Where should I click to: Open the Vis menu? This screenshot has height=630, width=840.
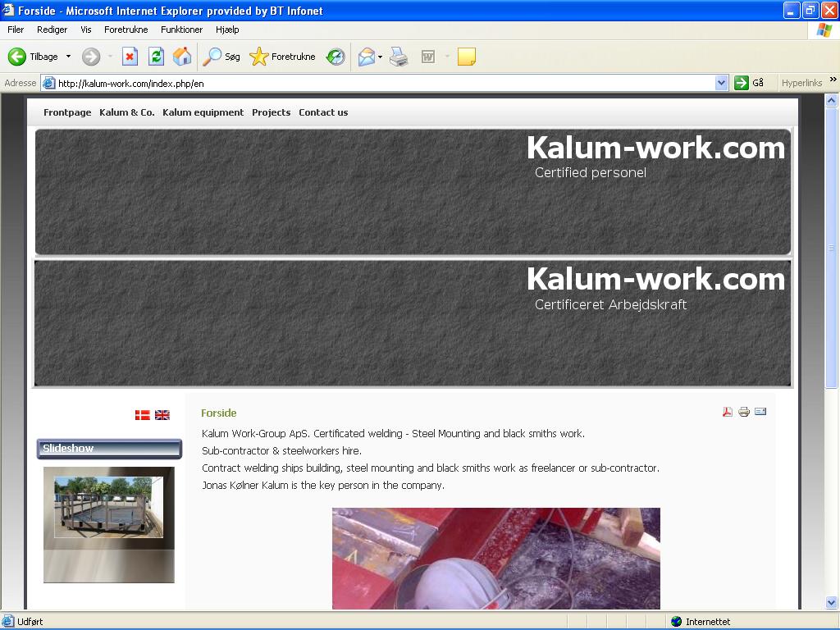85,30
